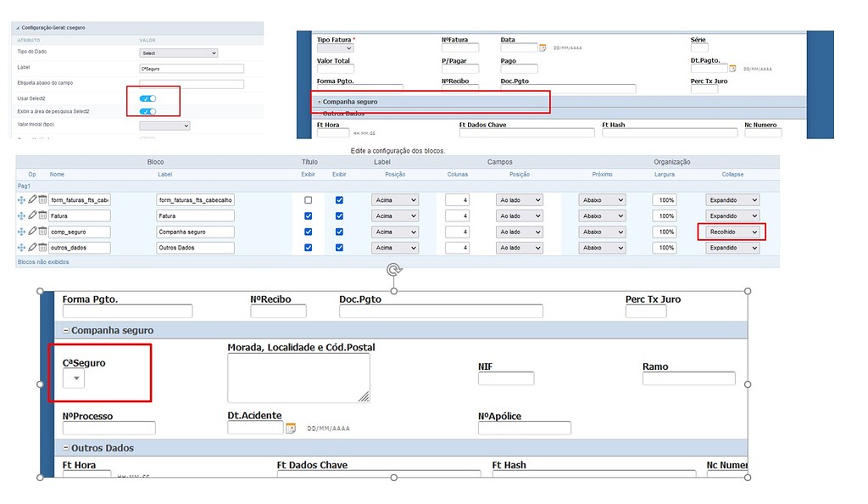Click the delete icon for outros_dados block
This screenshot has width=868, height=504.
pyautogui.click(x=42, y=247)
